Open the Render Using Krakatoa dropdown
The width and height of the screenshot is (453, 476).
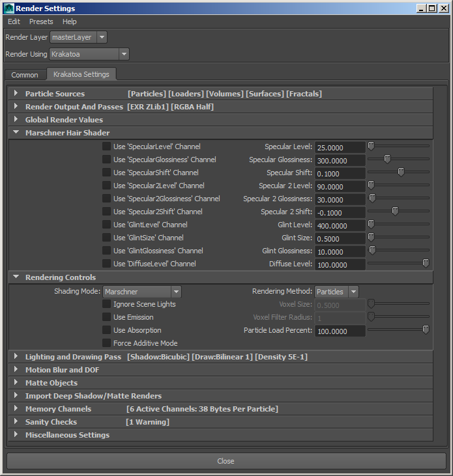89,54
